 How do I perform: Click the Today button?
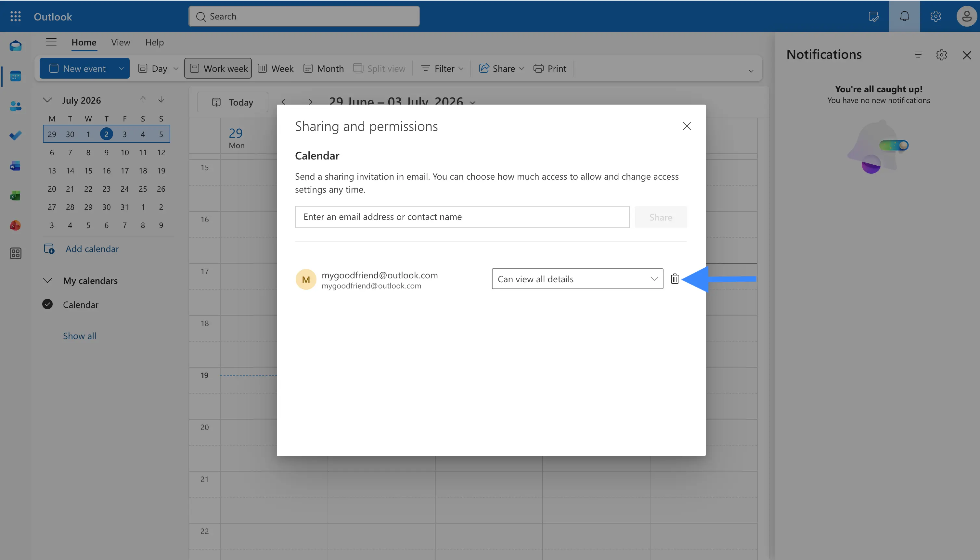click(232, 102)
